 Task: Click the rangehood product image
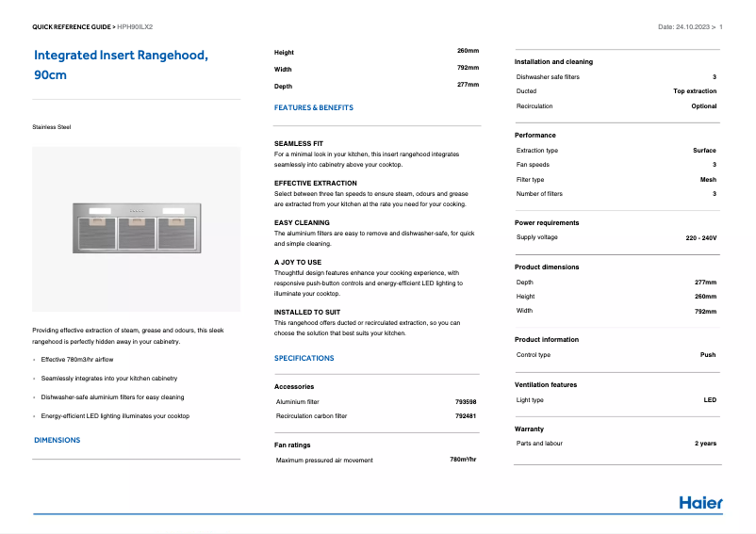(137, 229)
